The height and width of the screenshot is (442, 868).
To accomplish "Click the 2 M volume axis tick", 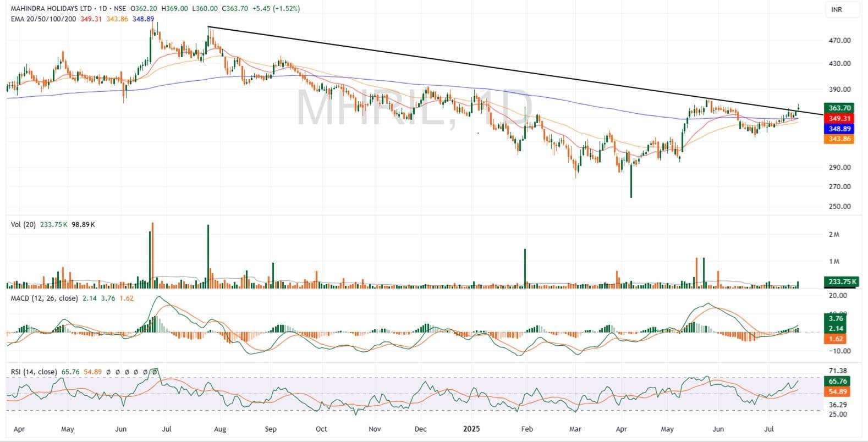I will tap(834, 235).
